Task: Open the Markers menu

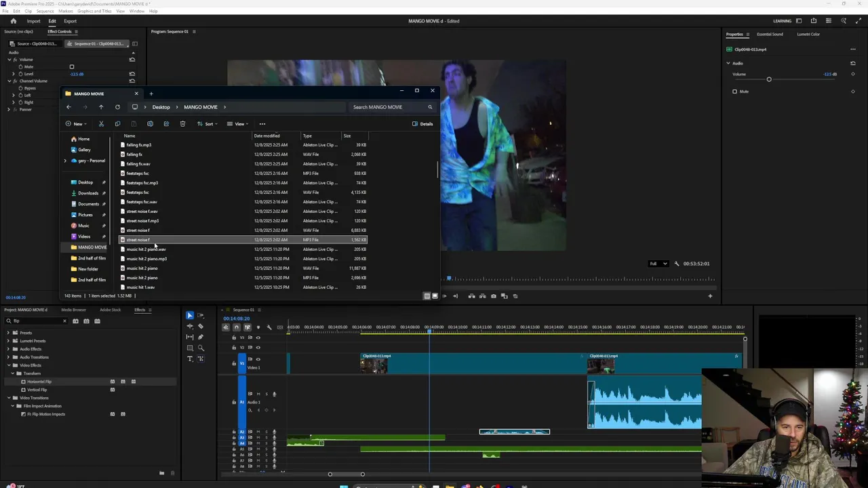Action: 66,12
